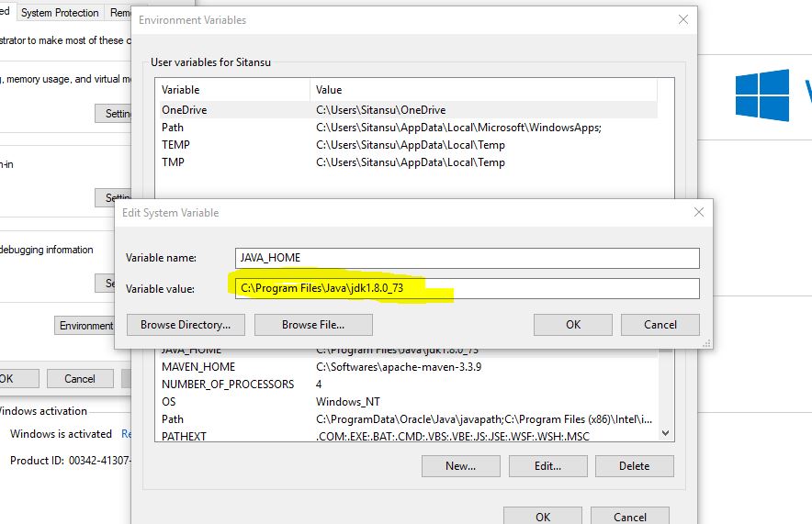
Task: Select OS system variable row
Action: (x=407, y=401)
